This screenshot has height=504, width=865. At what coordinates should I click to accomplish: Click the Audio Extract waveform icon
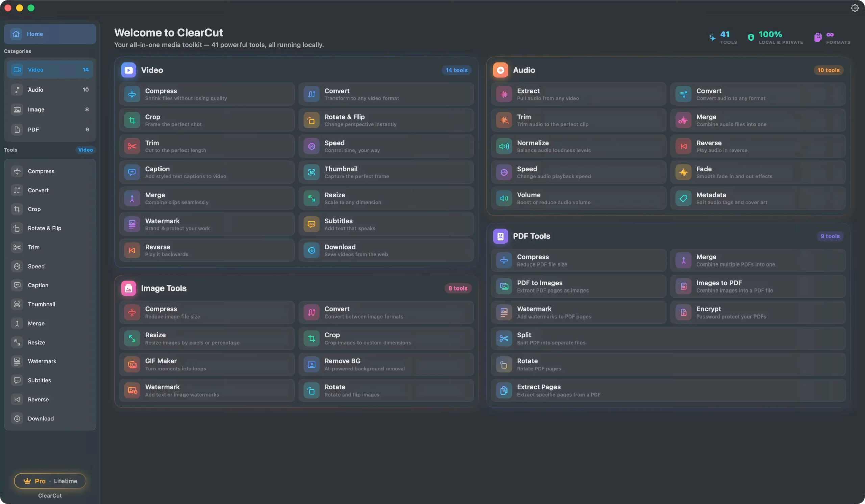tap(504, 94)
